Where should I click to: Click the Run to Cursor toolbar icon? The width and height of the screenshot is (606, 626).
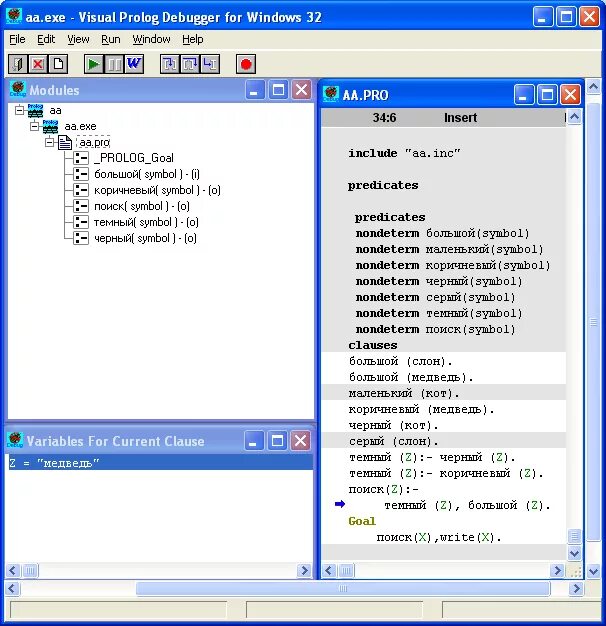(x=210, y=64)
